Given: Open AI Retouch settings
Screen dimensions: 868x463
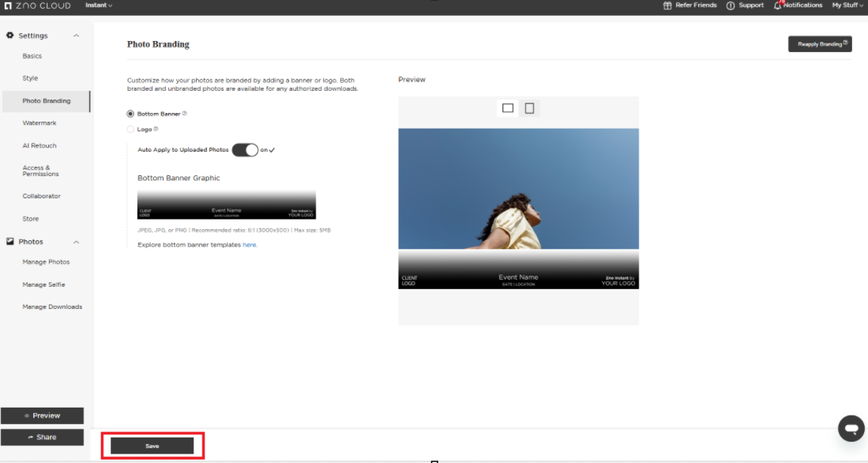Looking at the screenshot, I should (x=39, y=145).
